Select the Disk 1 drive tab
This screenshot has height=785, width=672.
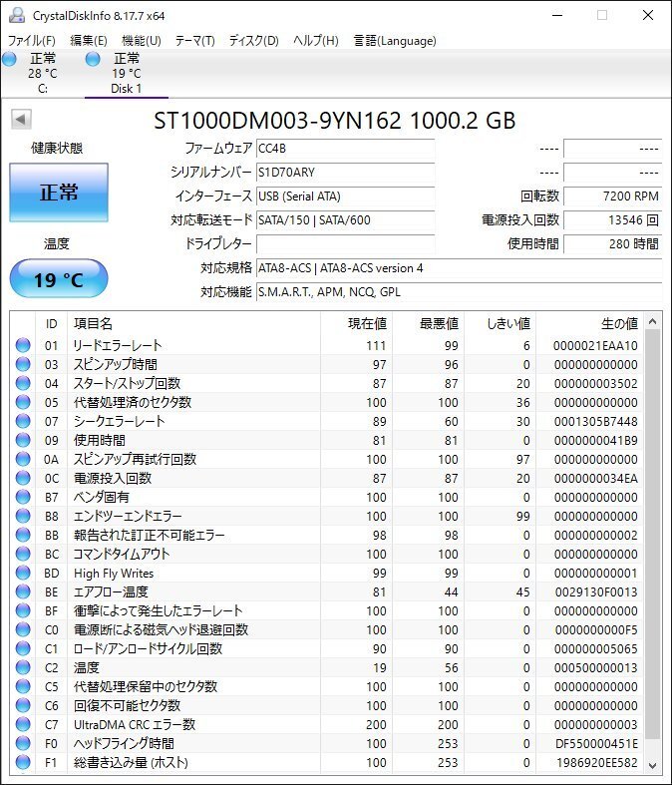126,73
